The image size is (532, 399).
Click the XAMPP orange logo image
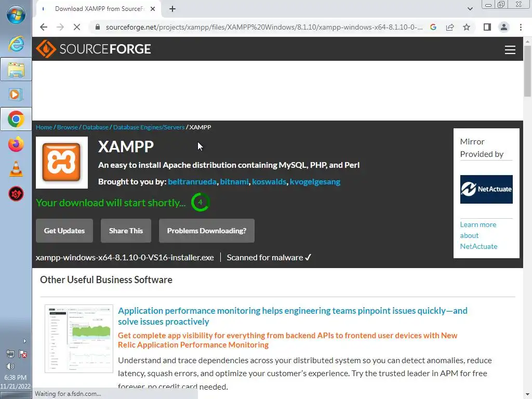point(62,163)
